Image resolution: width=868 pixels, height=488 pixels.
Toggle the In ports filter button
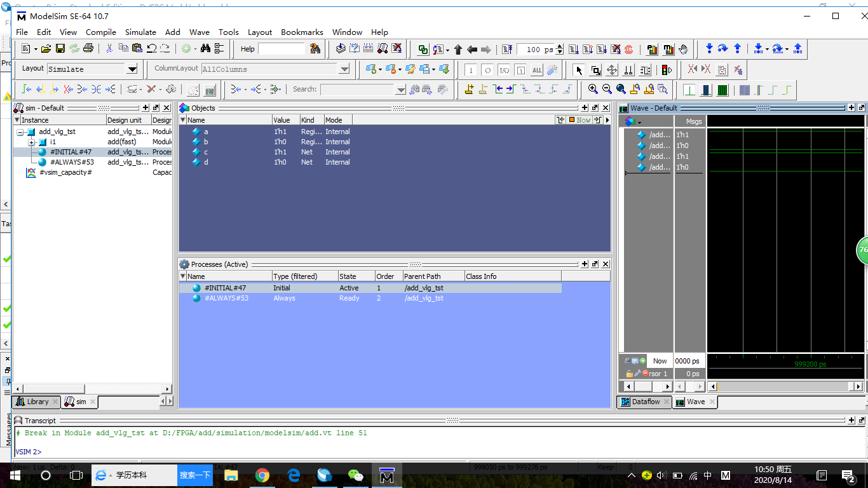pos(471,69)
